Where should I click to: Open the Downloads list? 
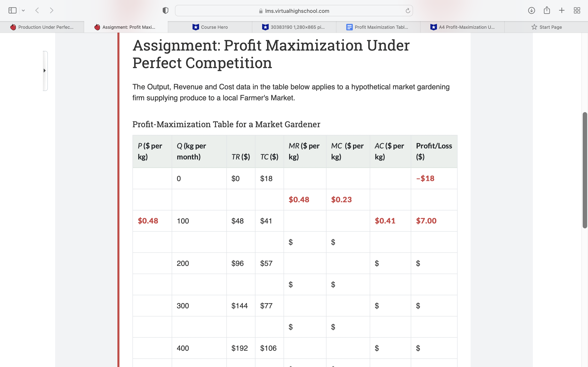(532, 10)
